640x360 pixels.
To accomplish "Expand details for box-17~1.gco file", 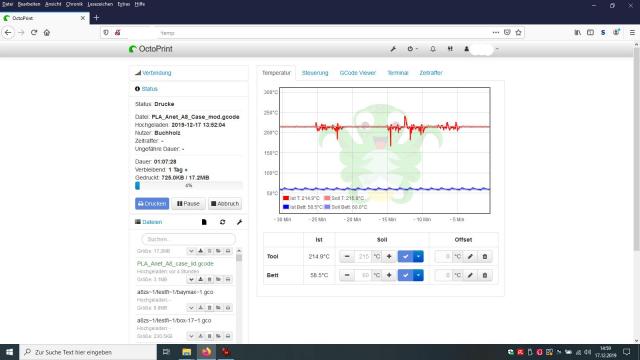I will point(191,336).
